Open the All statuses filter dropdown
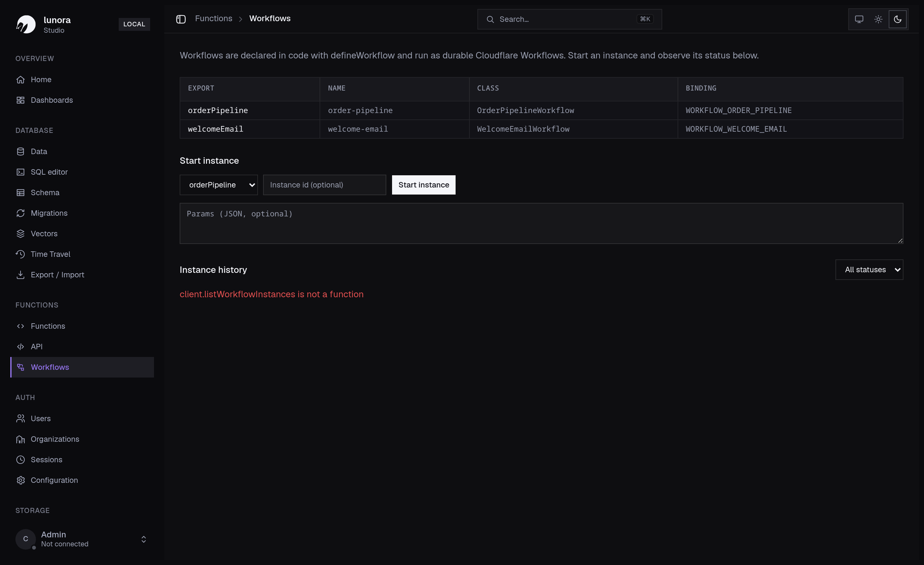The width and height of the screenshot is (924, 565). tap(869, 270)
